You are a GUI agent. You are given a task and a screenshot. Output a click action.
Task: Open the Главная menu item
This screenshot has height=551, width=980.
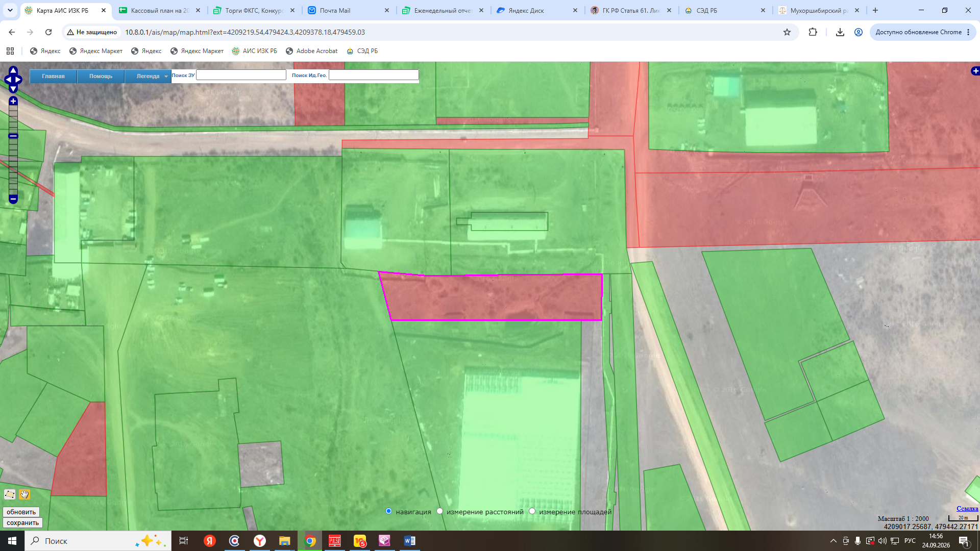tap(53, 76)
